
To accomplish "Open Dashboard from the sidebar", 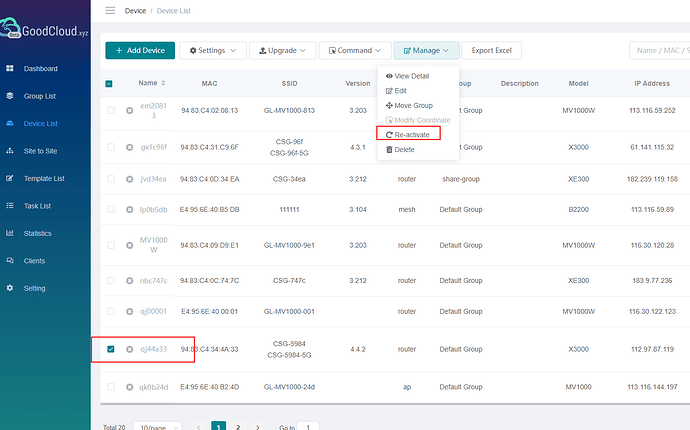I will (40, 69).
